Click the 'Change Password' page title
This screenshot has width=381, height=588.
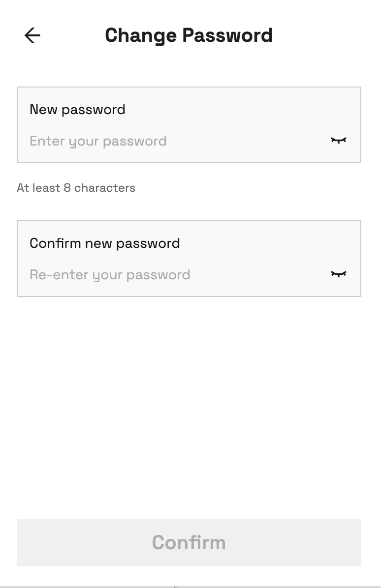(189, 35)
